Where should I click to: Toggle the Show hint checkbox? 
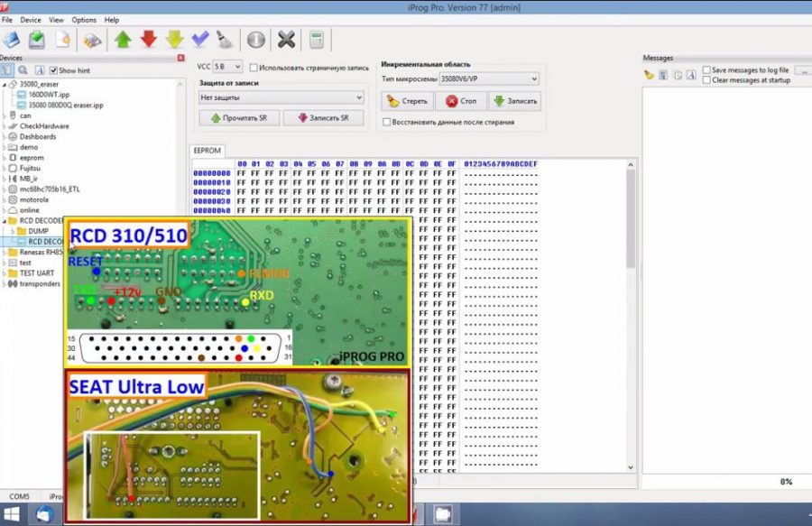pos(53,70)
